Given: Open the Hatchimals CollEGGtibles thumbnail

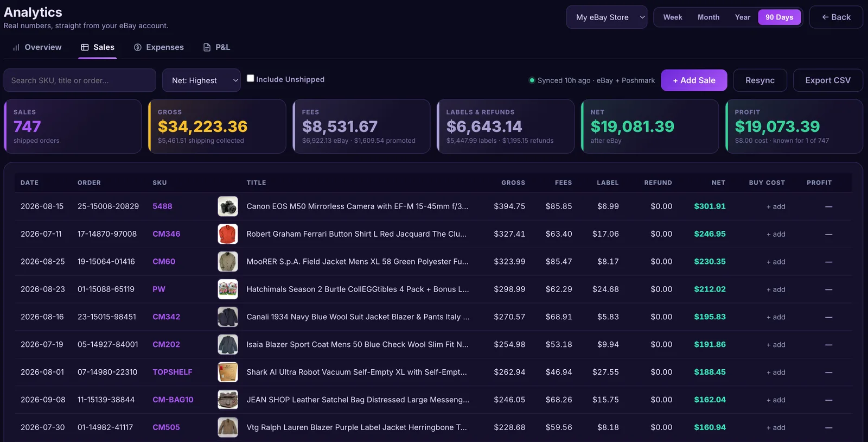Looking at the screenshot, I should point(228,289).
